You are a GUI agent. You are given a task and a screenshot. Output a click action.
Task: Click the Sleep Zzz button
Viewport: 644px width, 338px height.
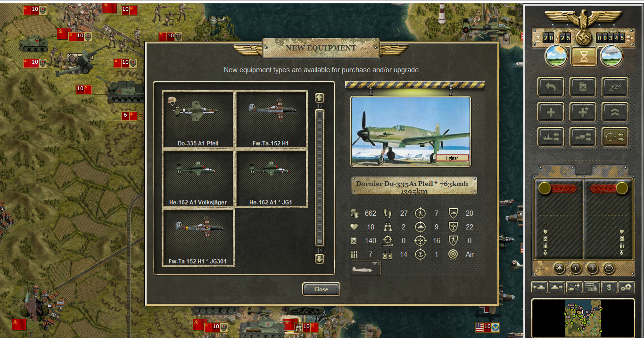[x=615, y=87]
